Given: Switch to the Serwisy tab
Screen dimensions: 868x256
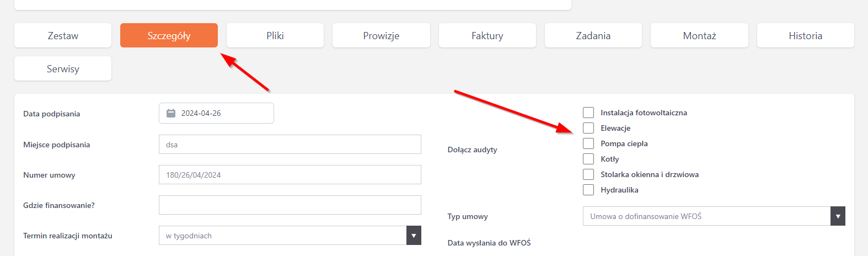Looking at the screenshot, I should [x=63, y=68].
